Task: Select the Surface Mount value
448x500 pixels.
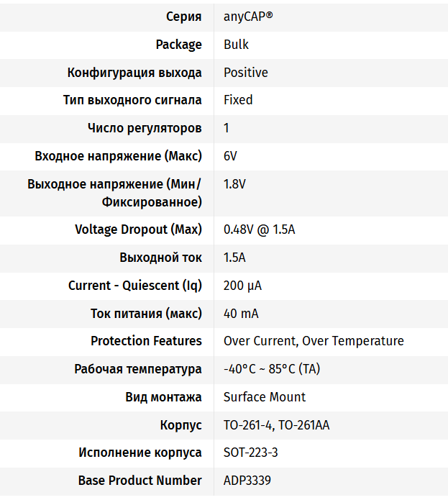Action: 264,397
